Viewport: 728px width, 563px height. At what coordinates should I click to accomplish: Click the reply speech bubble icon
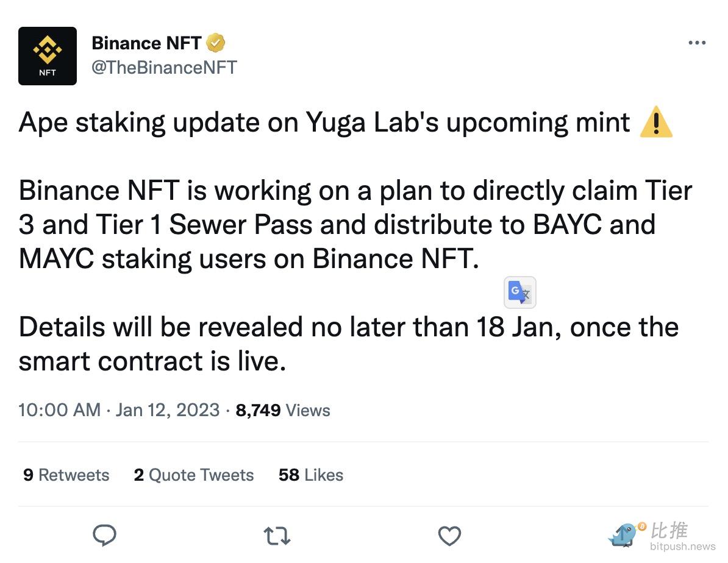pyautogui.click(x=104, y=536)
